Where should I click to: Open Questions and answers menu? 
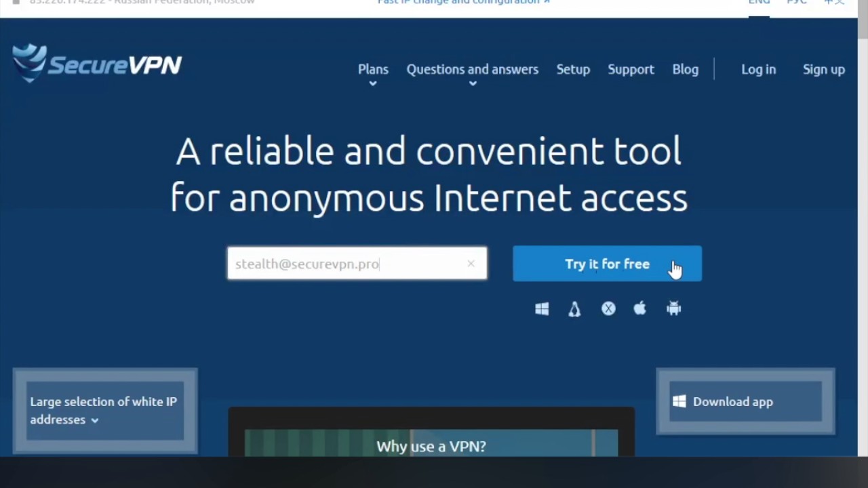473,69
